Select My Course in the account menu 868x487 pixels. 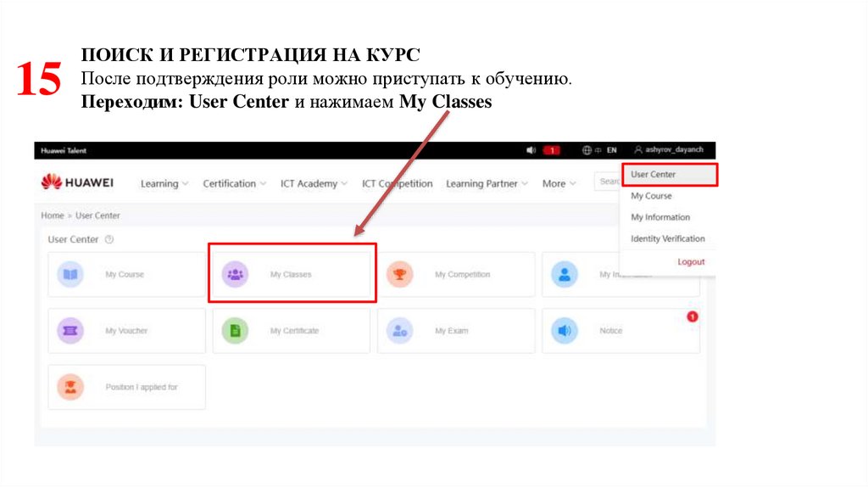click(x=651, y=196)
